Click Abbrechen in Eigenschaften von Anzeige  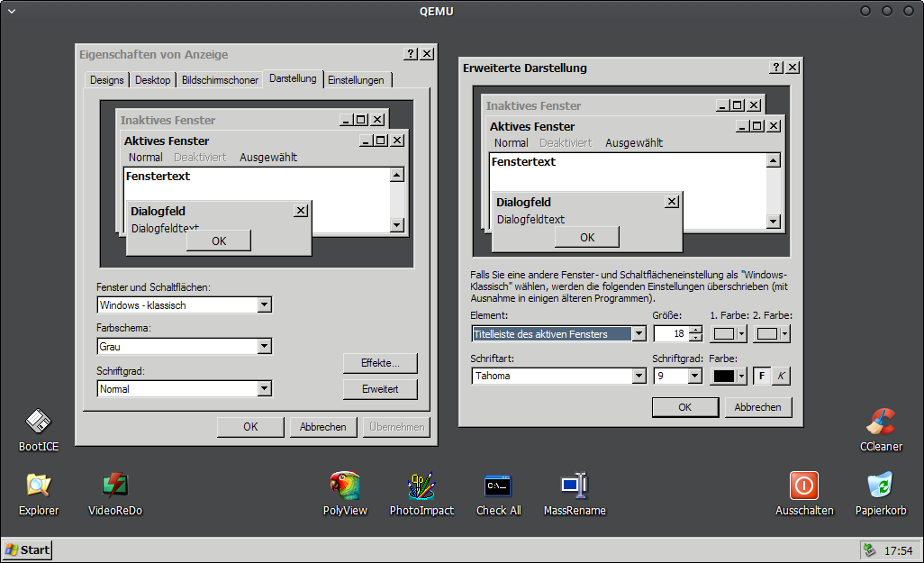pos(323,427)
